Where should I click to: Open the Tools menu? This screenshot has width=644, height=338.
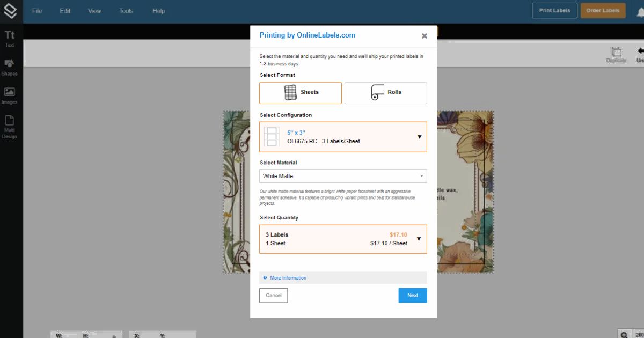[x=126, y=11]
